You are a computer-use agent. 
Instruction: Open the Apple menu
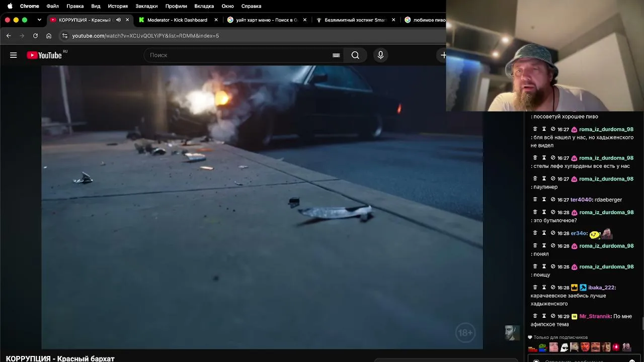(10, 6)
